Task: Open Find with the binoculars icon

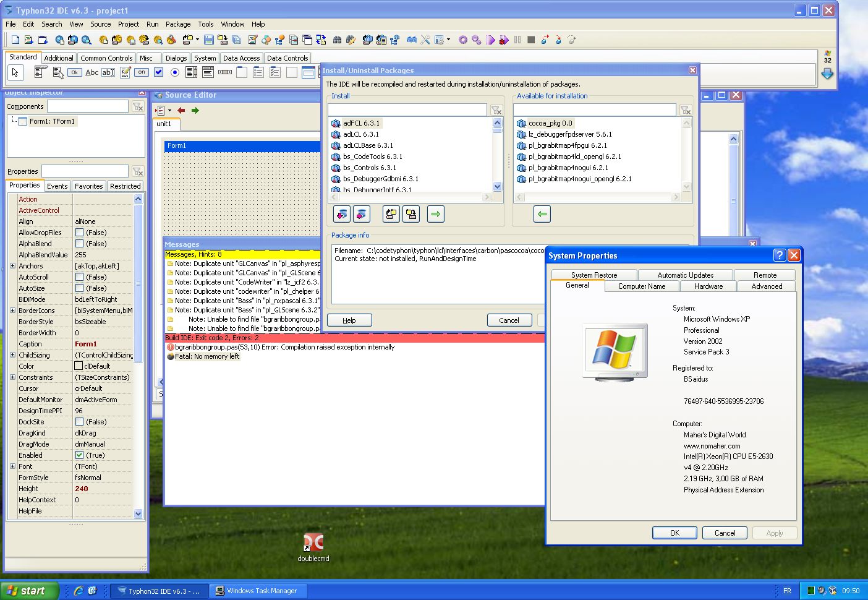Action: coord(337,40)
